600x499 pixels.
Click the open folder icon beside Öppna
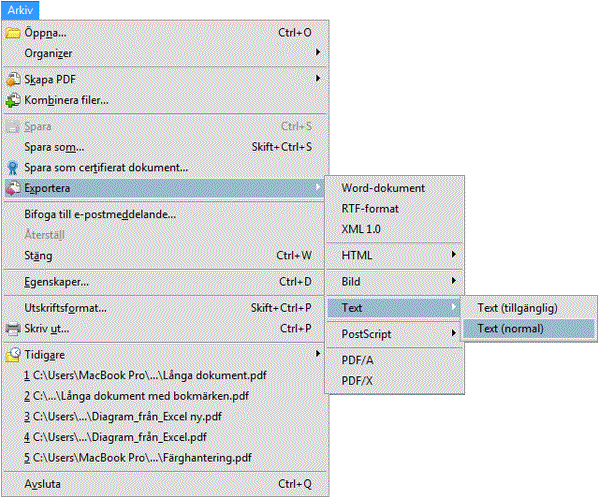(x=13, y=33)
